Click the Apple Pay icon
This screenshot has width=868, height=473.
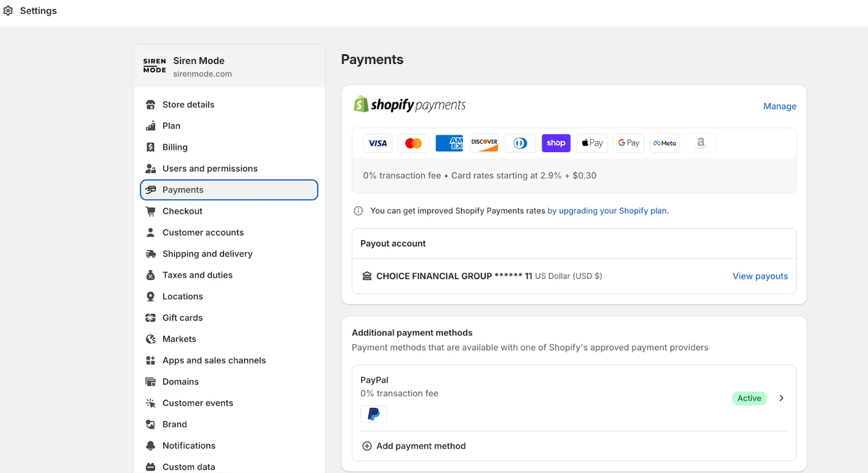click(592, 143)
